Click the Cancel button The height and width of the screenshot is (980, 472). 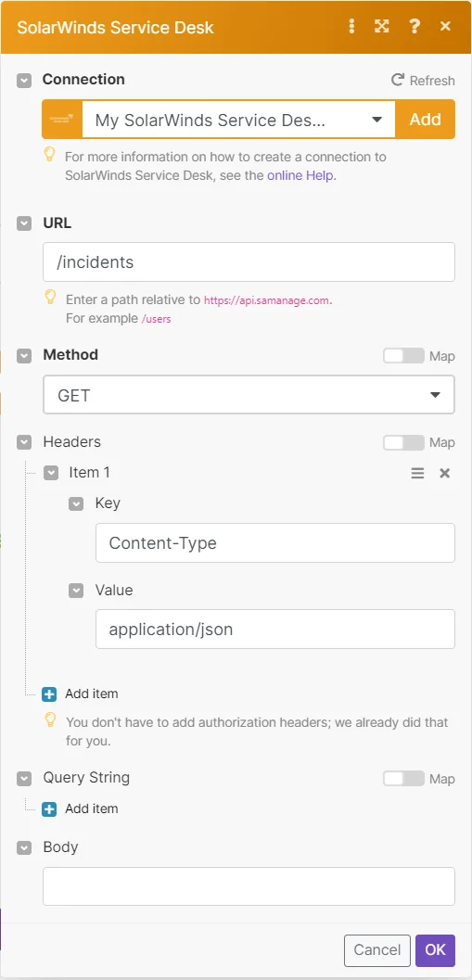click(377, 950)
